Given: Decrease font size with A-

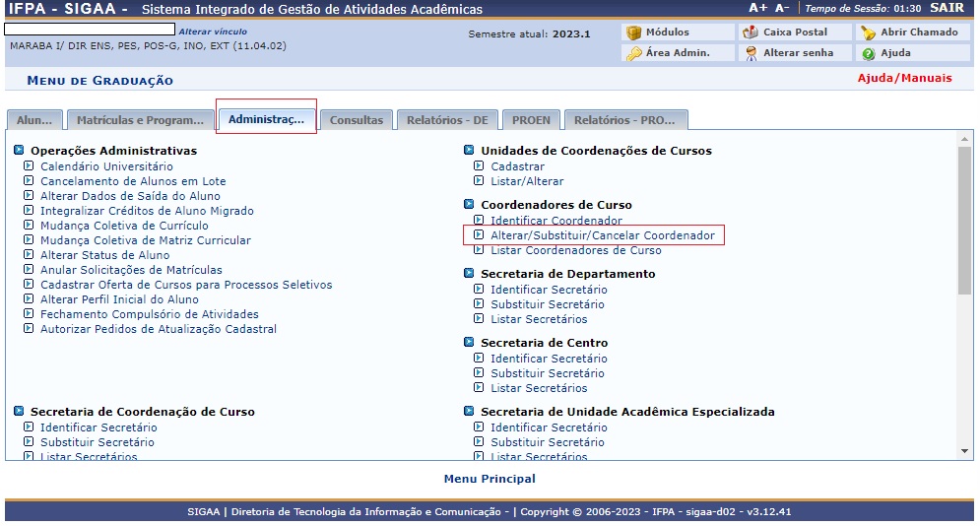Looking at the screenshot, I should pyautogui.click(x=782, y=8).
